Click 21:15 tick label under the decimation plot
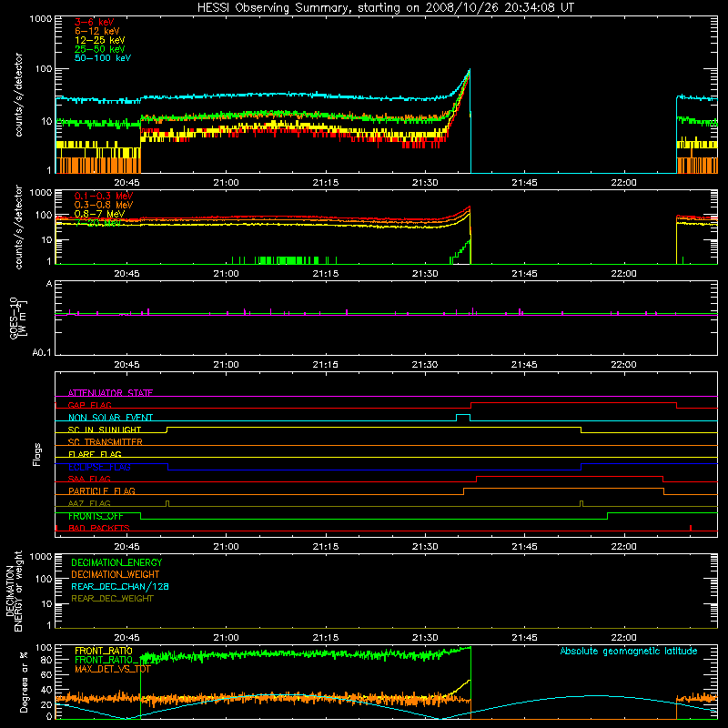 tap(326, 638)
